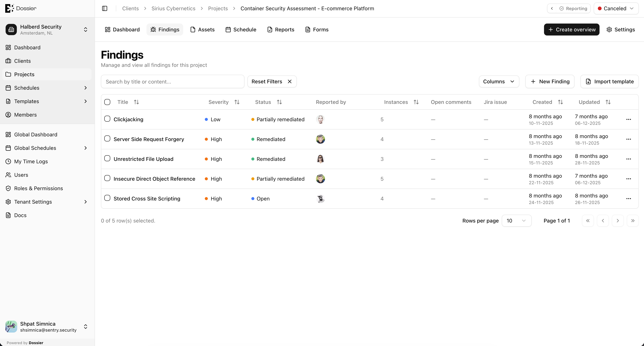Switch to the Assets tab
Viewport: 644px width, 346px height.
(203, 30)
